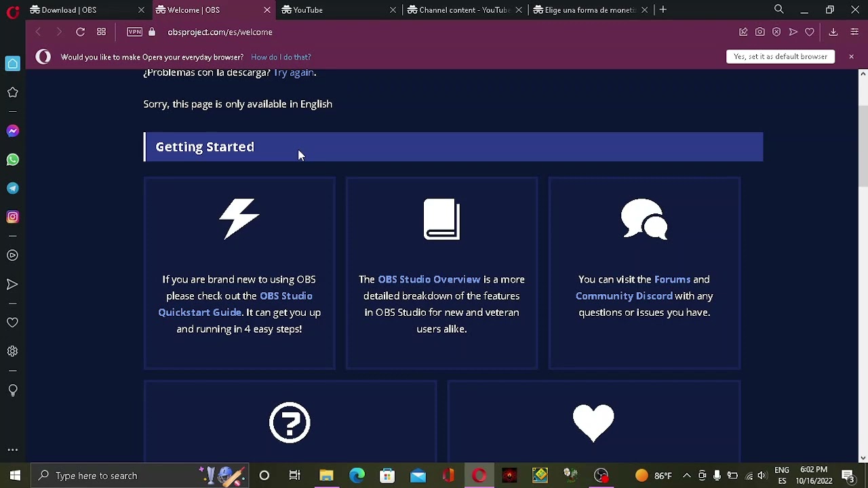The width and height of the screenshot is (868, 488).
Task: Open a new tab with plus button
Action: point(663,9)
